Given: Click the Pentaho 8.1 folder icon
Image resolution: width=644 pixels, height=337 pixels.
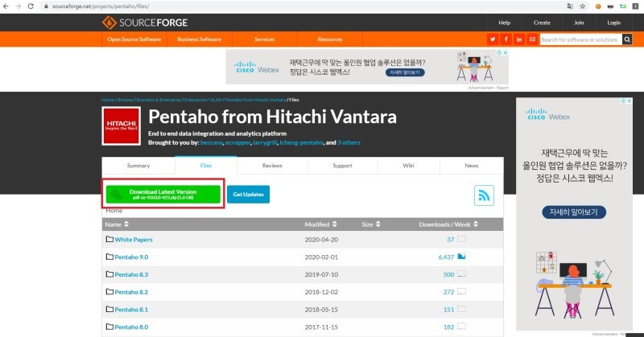Looking at the screenshot, I should click(109, 309).
